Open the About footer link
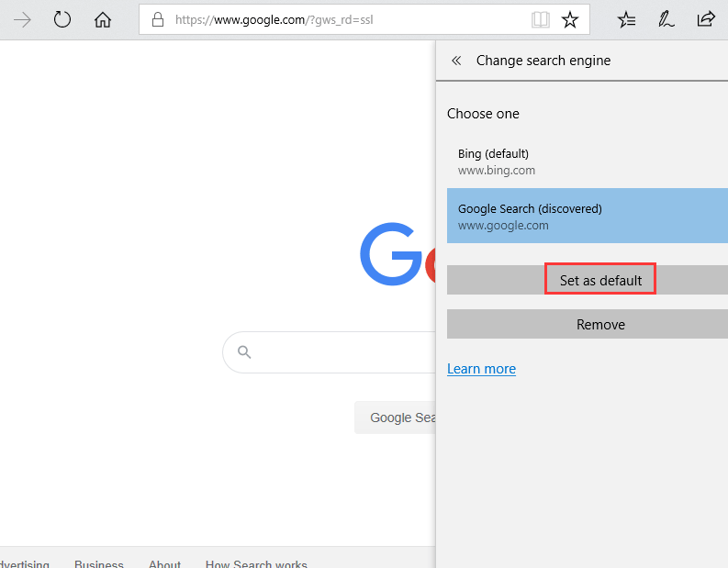 click(x=165, y=563)
